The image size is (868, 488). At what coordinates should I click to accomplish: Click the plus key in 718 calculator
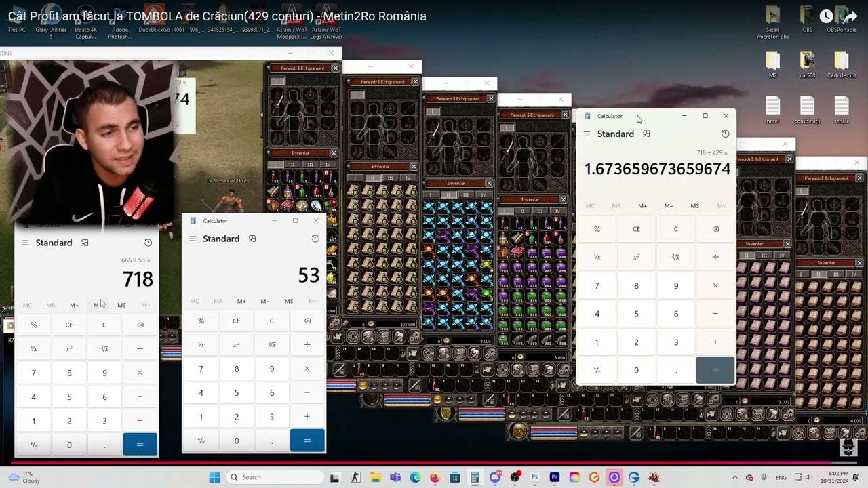(x=140, y=421)
